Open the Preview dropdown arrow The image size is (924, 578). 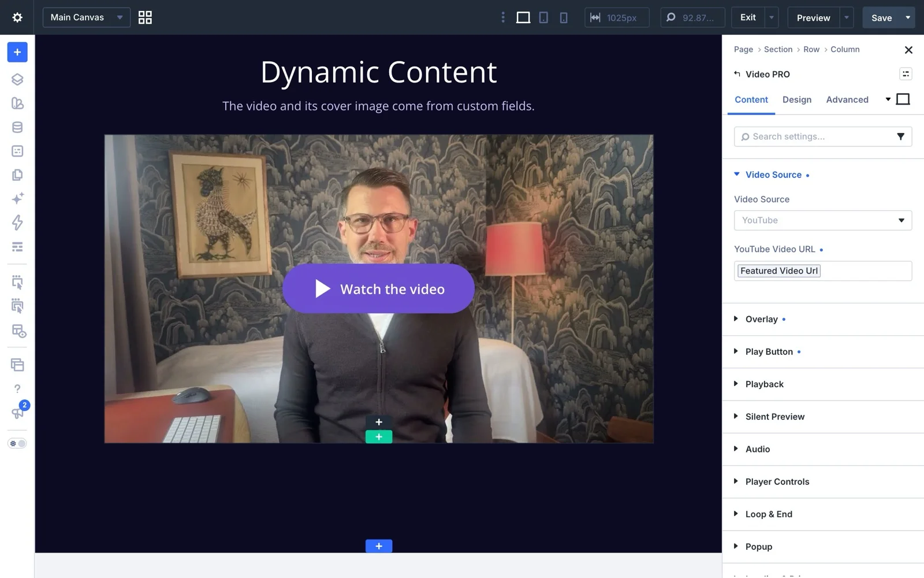(847, 17)
